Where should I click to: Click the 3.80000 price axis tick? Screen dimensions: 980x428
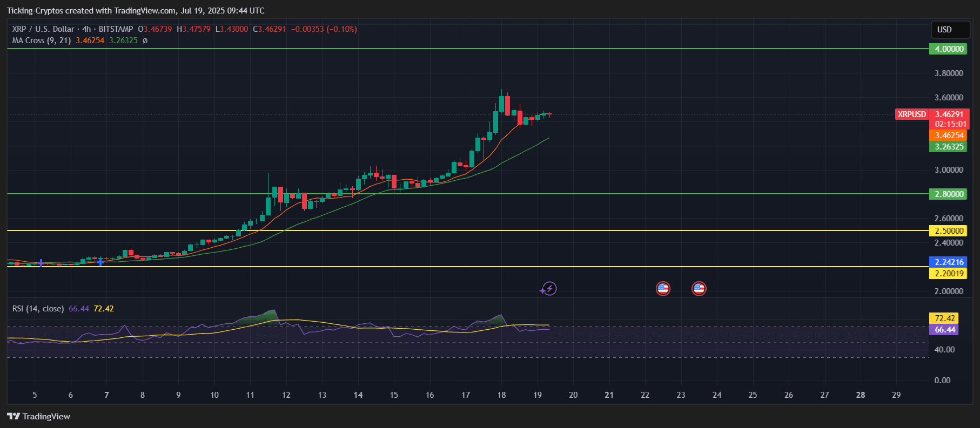pos(949,73)
